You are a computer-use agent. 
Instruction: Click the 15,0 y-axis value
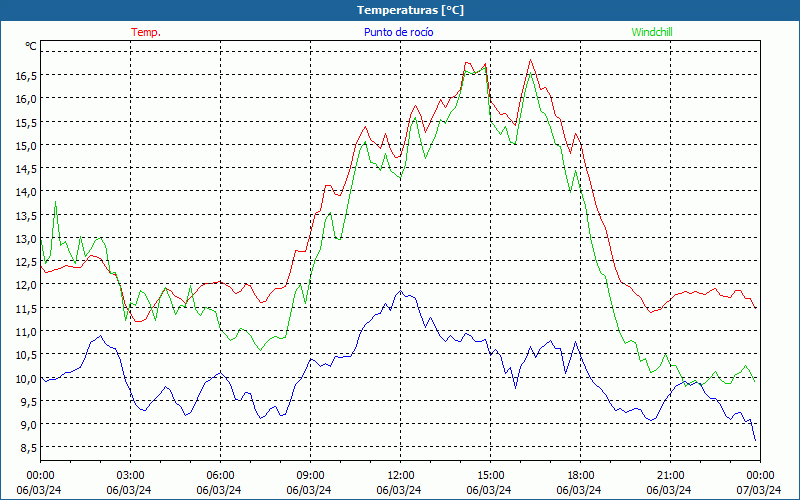[x=26, y=145]
